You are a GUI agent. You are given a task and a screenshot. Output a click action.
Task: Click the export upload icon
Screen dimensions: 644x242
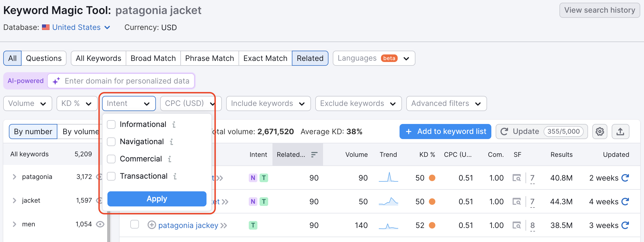[x=620, y=132]
